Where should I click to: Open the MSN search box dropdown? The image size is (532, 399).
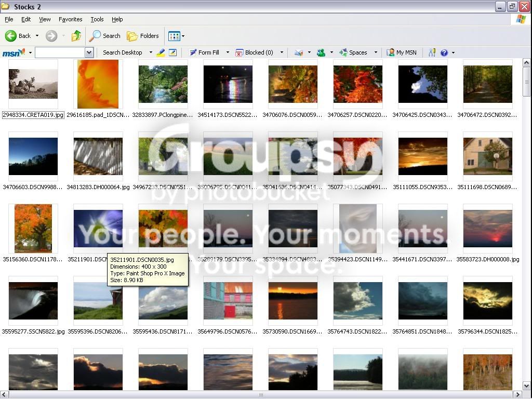(x=89, y=52)
